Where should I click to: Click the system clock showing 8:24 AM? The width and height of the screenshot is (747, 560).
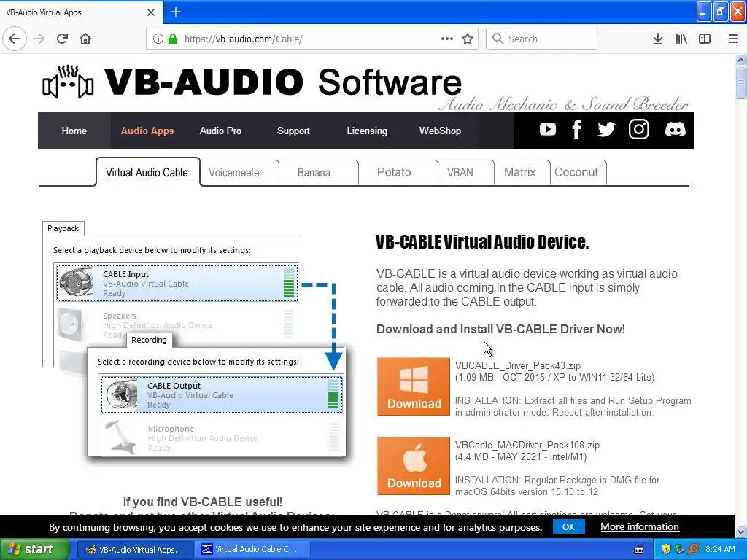[720, 550]
